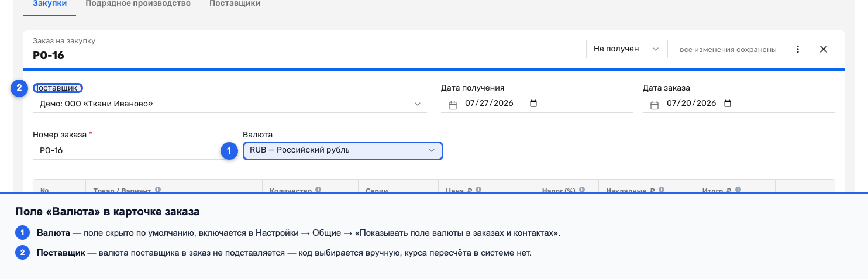The height and width of the screenshot is (279, 868).
Task: Click calendar icon left of Дата получения field
Action: [452, 105]
